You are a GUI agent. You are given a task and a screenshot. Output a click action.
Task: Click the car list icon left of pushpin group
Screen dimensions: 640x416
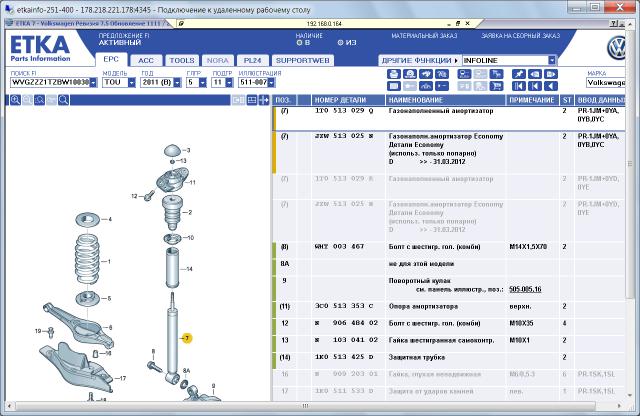click(464, 74)
